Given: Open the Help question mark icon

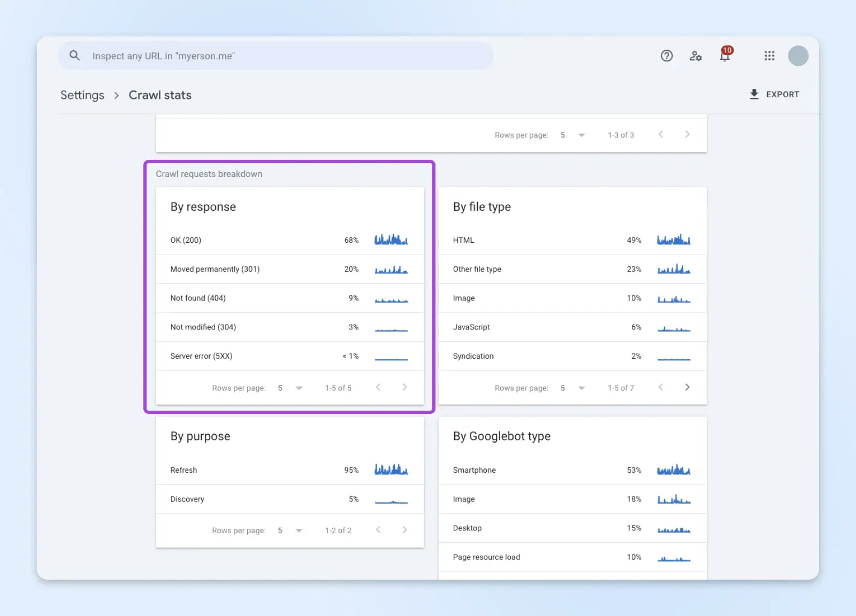Looking at the screenshot, I should tap(667, 56).
